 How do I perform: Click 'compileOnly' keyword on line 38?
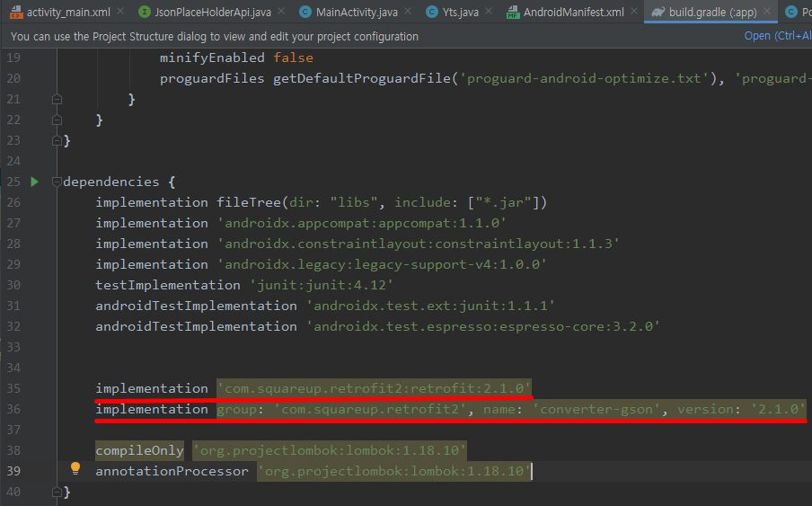tap(139, 450)
